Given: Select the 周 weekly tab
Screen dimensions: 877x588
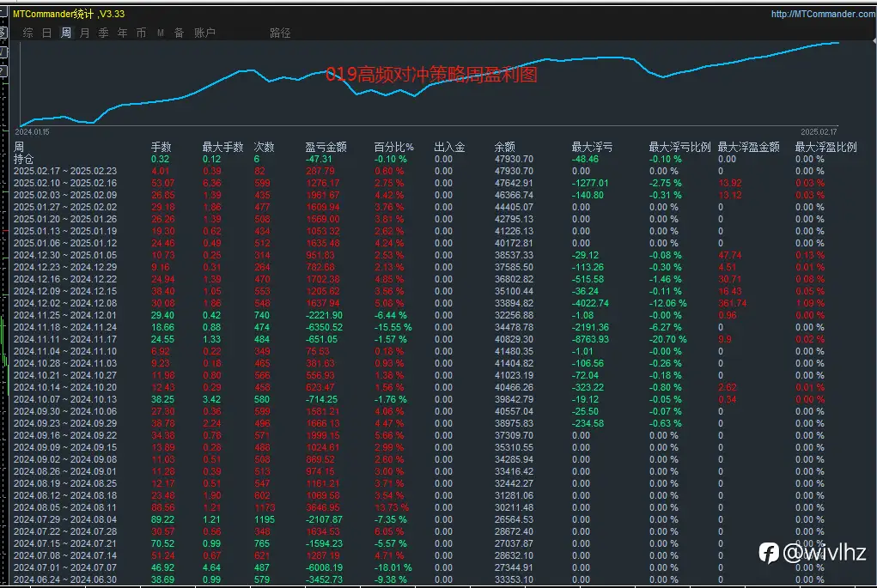Looking at the screenshot, I should tap(66, 33).
